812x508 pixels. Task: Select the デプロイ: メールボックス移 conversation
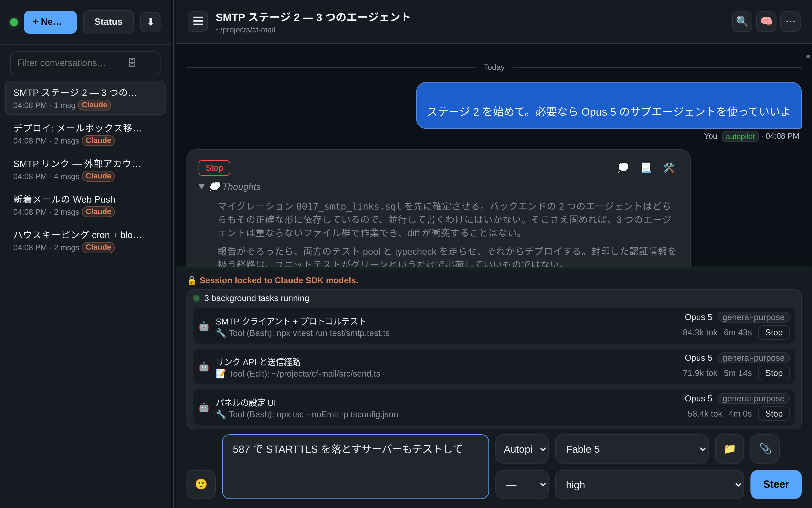[x=85, y=134]
